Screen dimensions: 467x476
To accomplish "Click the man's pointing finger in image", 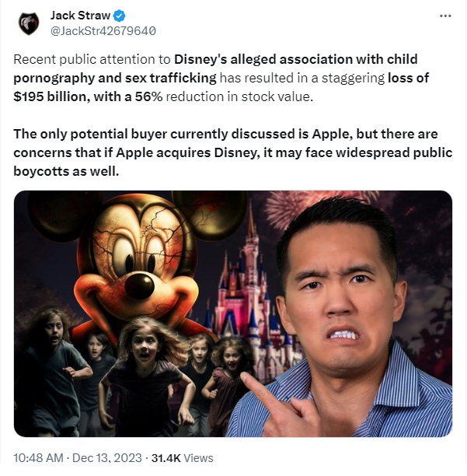I will coord(256,387).
